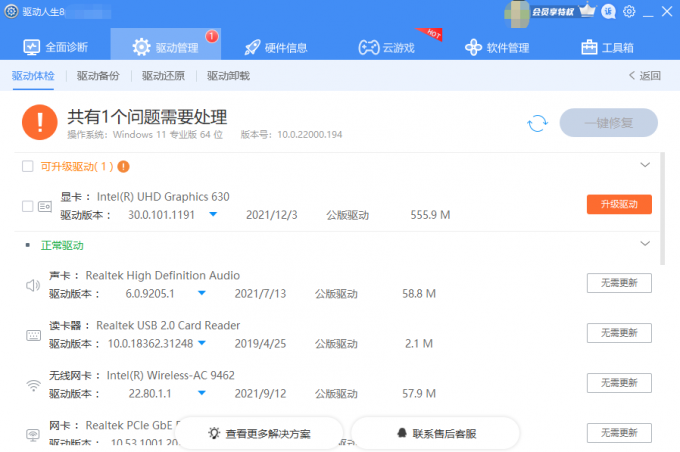Image resolution: width=680 pixels, height=452 pixels.
Task: Click the 升级驱动 button
Action: click(619, 204)
